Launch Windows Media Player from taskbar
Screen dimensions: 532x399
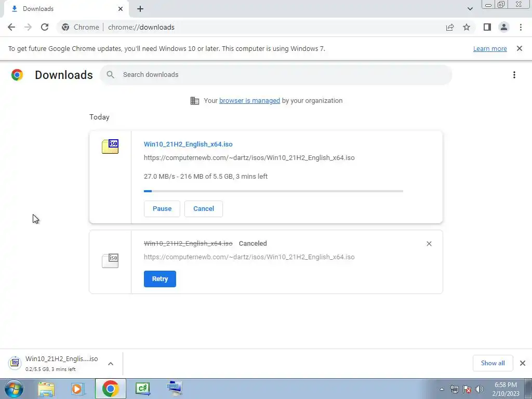[77, 389]
